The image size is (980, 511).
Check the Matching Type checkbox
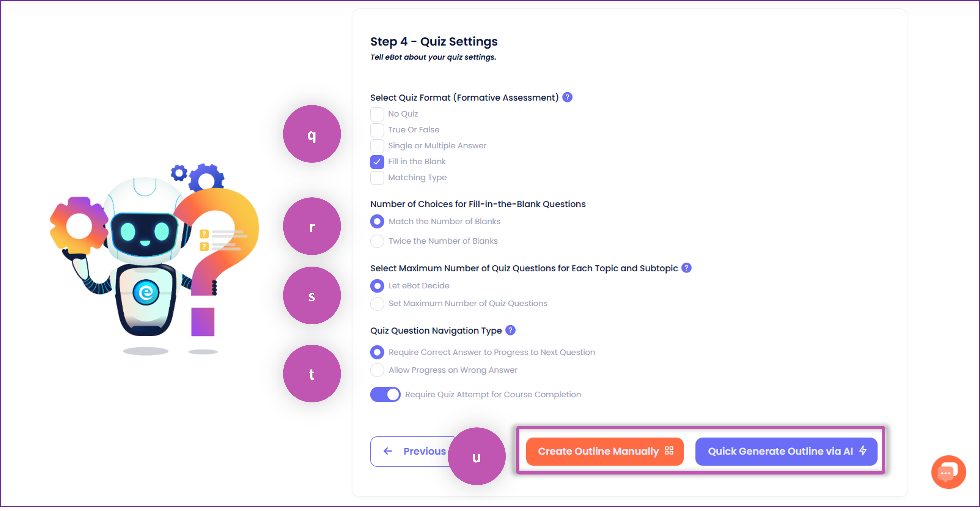(377, 178)
